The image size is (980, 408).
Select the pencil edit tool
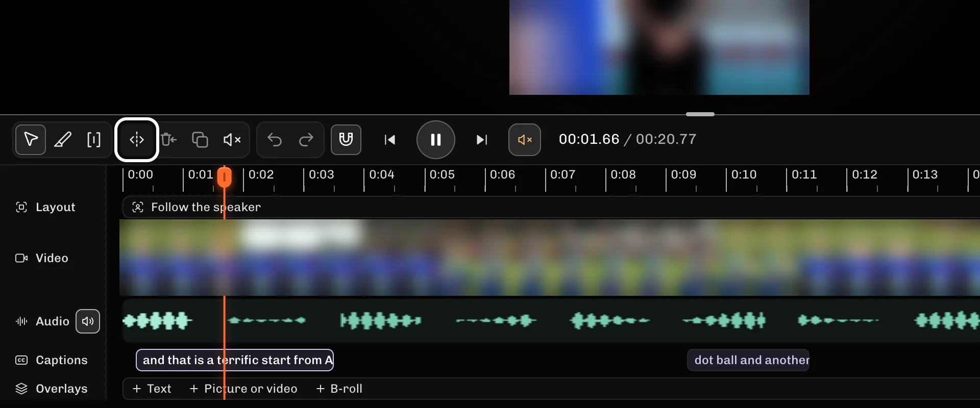click(x=63, y=139)
